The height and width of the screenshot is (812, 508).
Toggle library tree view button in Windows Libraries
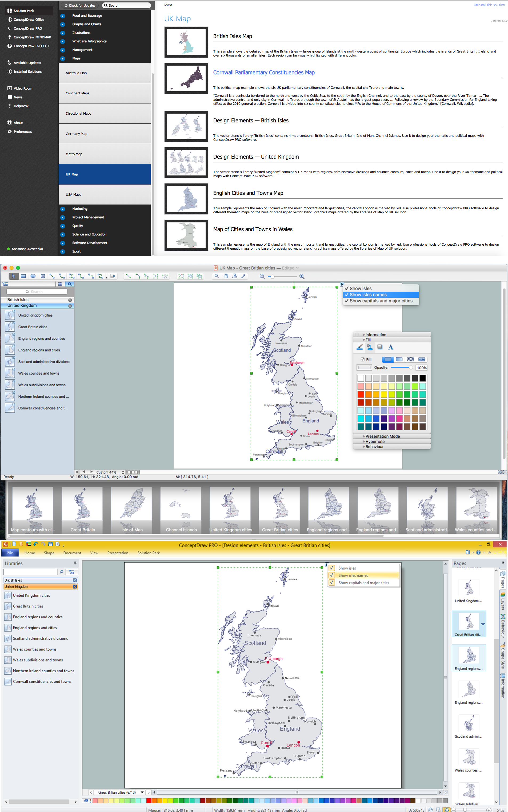pyautogui.click(x=71, y=572)
